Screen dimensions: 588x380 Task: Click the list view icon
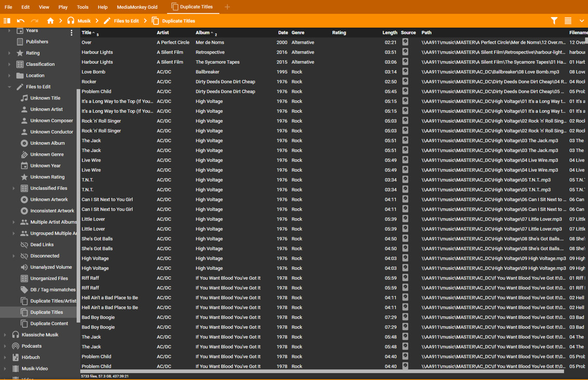point(568,21)
